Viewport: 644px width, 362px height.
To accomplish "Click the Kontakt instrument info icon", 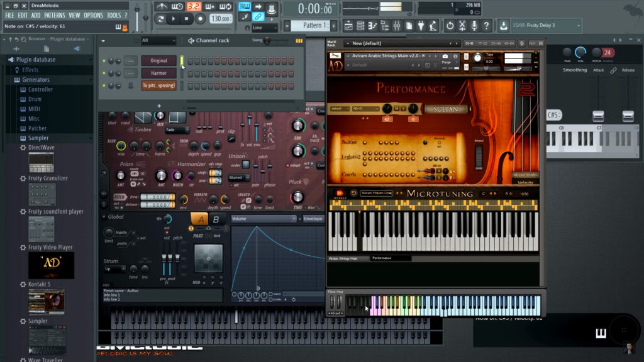I will click(x=455, y=56).
